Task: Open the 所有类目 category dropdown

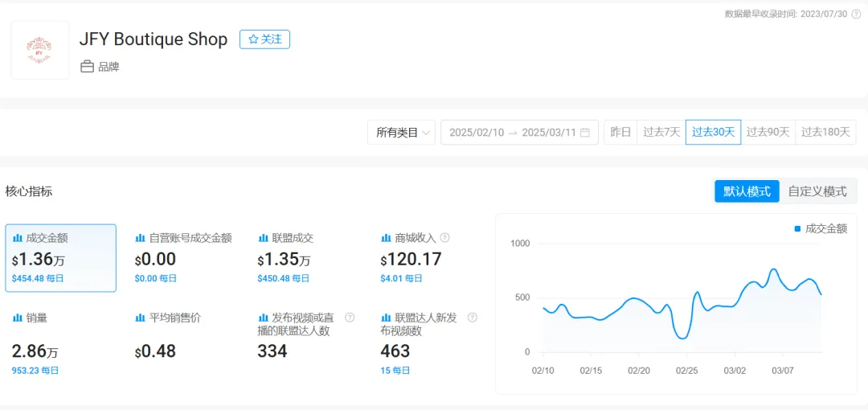Action: point(401,133)
